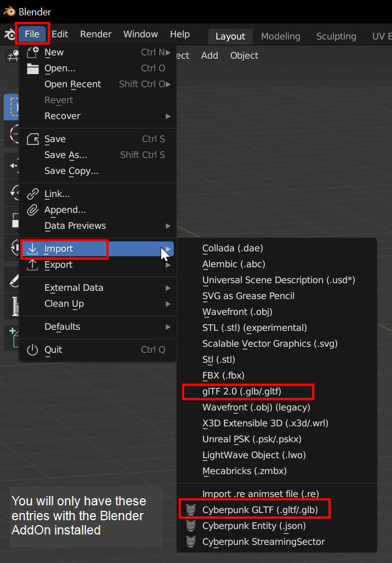Click the Export upload icon
Screen dimensions: 392x563
33,265
